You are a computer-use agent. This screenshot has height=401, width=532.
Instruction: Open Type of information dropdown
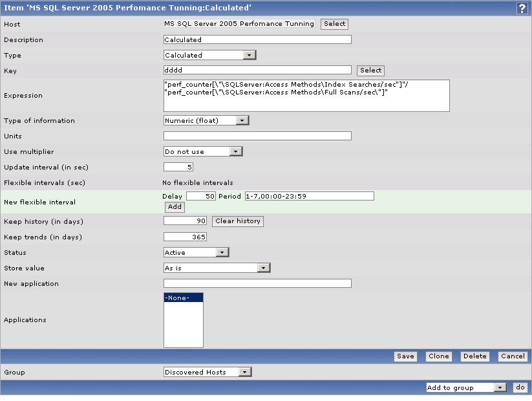[x=206, y=120]
